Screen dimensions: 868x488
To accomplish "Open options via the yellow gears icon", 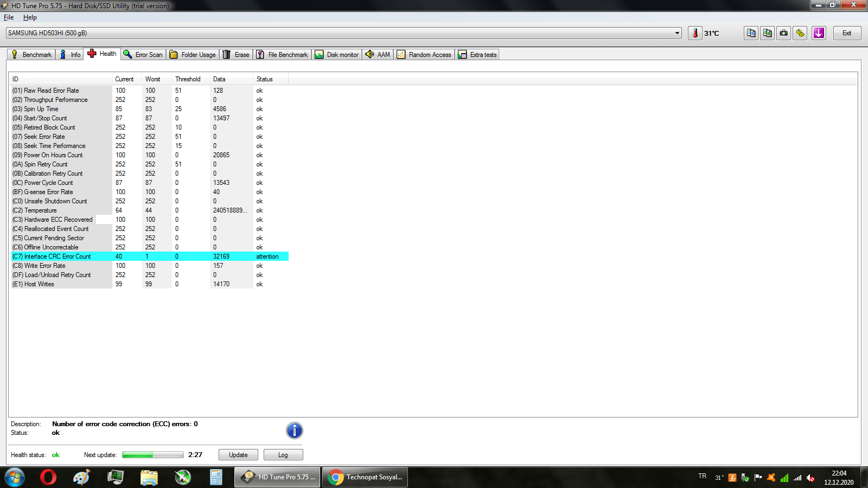I will click(800, 33).
